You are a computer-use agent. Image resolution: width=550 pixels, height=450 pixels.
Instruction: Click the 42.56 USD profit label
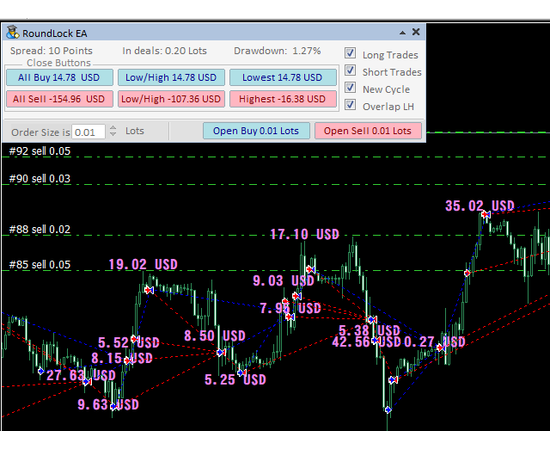click(367, 342)
